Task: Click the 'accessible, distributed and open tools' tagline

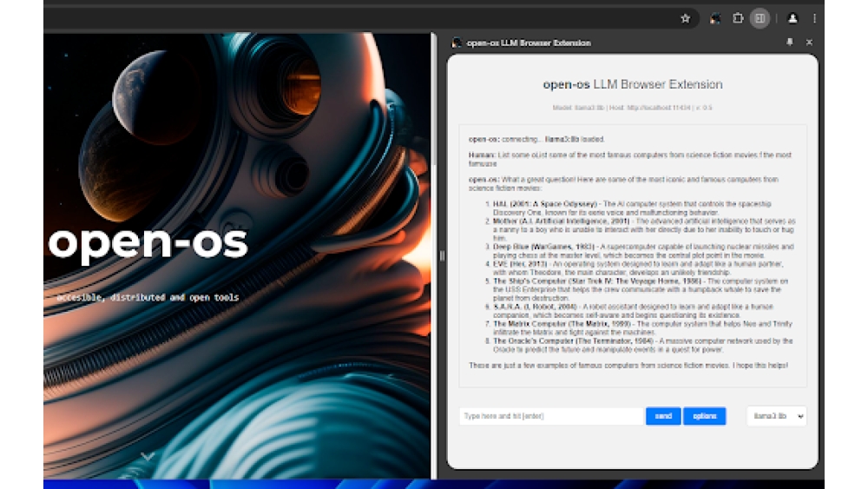Action: point(148,297)
